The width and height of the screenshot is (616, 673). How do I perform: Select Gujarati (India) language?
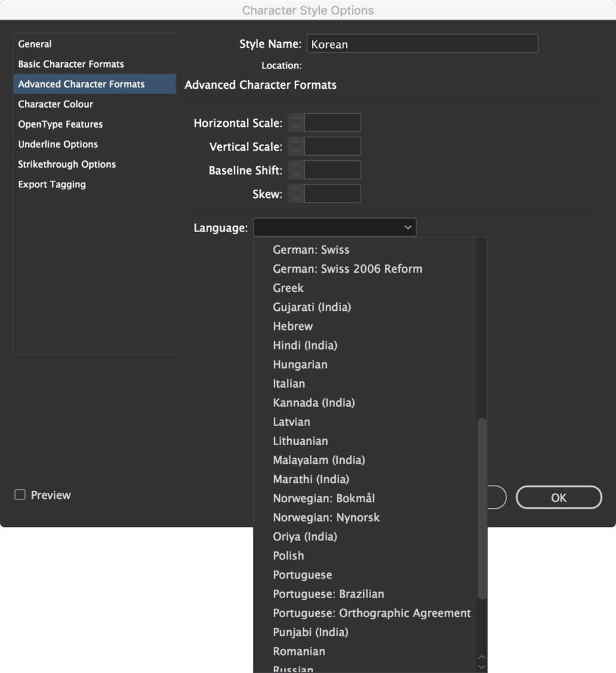[x=365, y=307]
